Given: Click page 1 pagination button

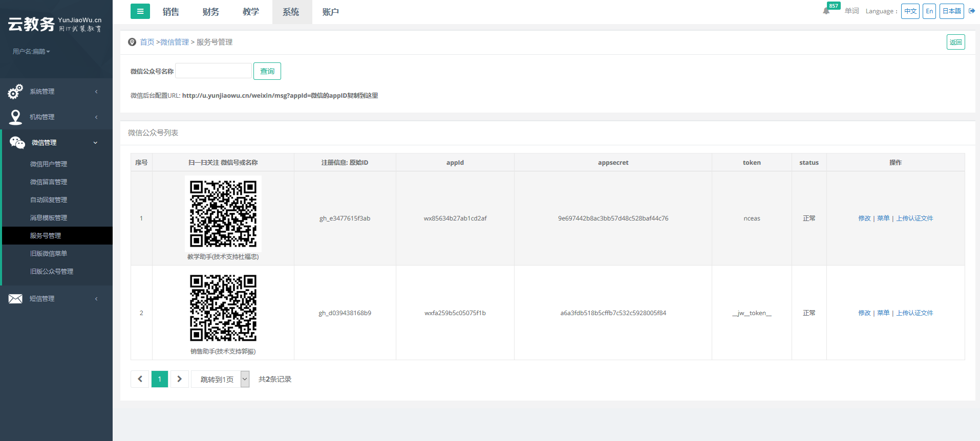Looking at the screenshot, I should tap(160, 379).
